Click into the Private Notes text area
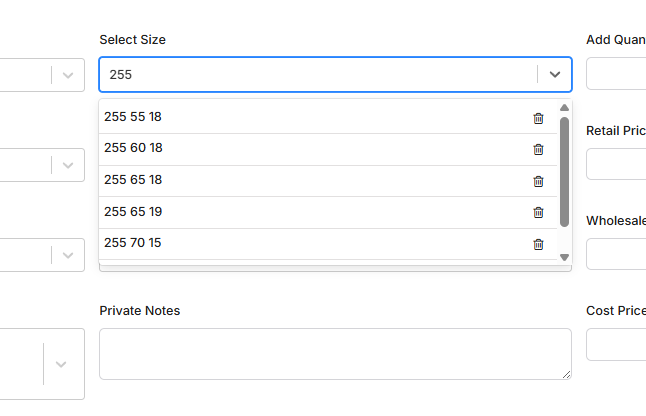The width and height of the screenshot is (646, 416). (335, 354)
